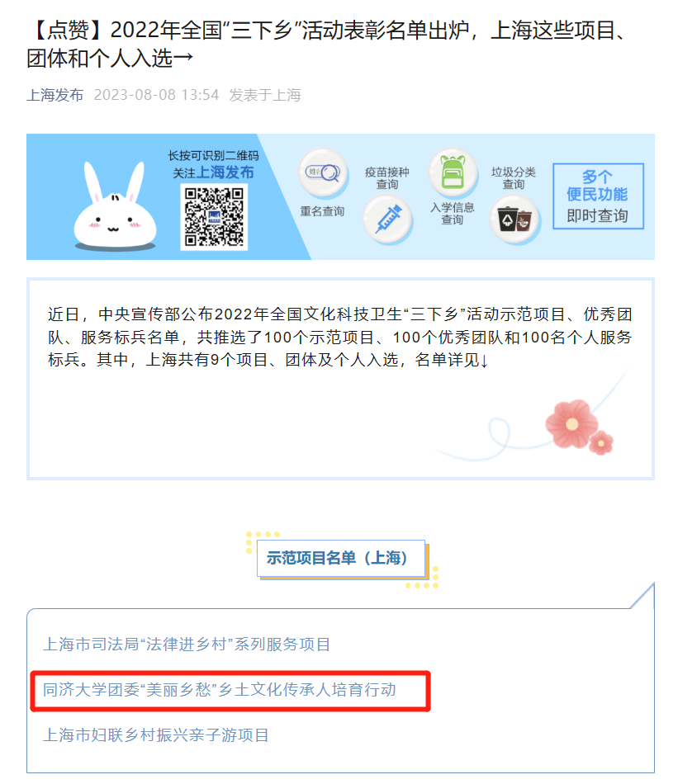Click the white rabbit mascot
The height and width of the screenshot is (784, 678).
pyautogui.click(x=115, y=207)
